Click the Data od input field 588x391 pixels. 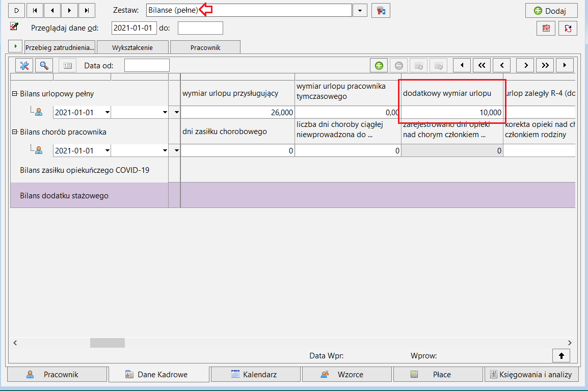pyautogui.click(x=147, y=66)
